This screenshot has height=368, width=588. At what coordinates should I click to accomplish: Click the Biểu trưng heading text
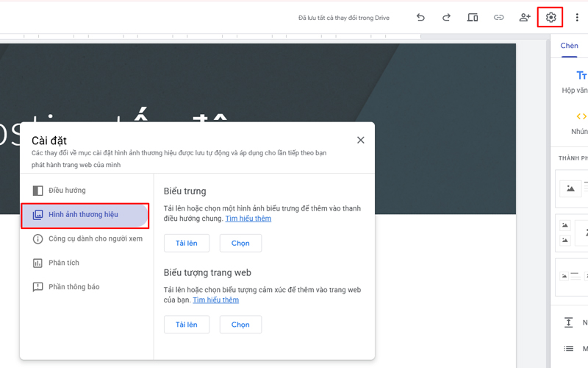[185, 191]
